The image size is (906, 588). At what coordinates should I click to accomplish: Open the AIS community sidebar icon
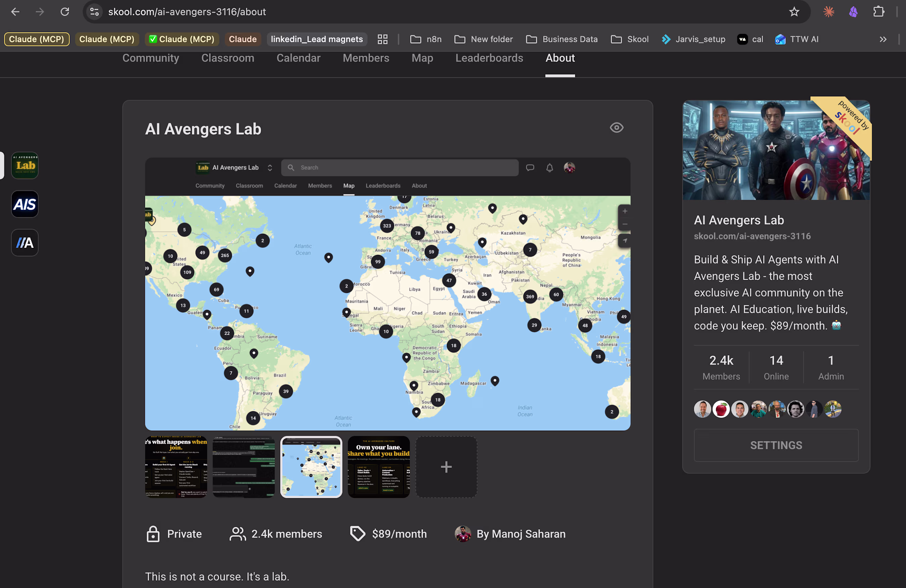pos(25,204)
